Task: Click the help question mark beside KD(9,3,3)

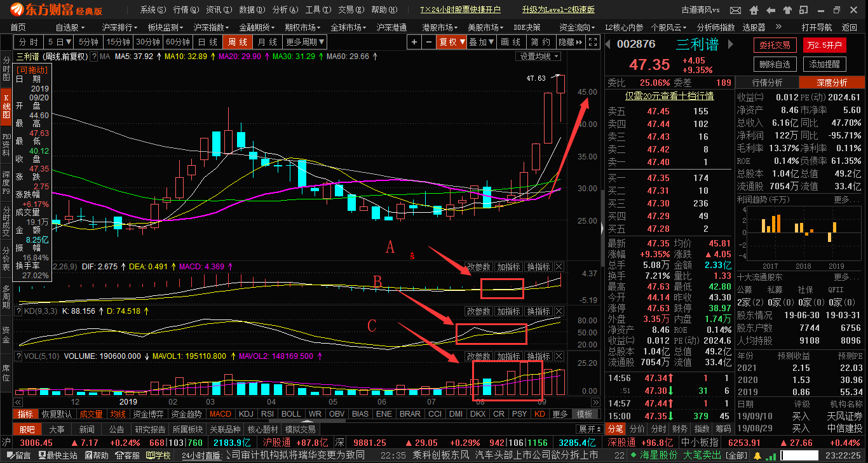Action: (18, 312)
